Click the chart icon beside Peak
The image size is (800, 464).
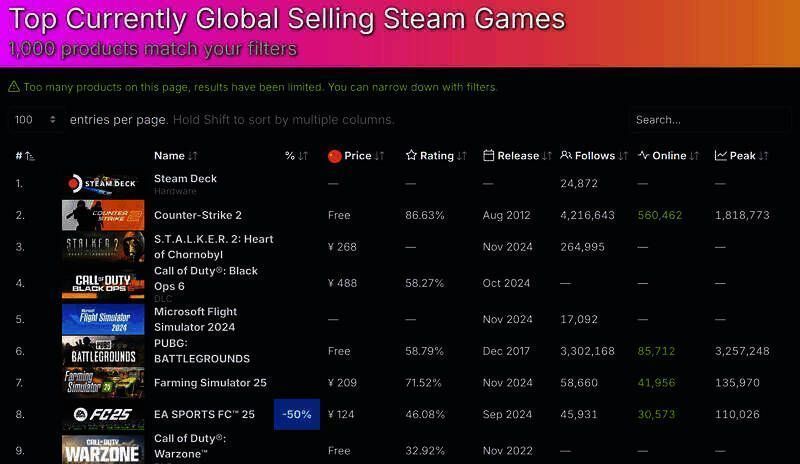pos(721,156)
